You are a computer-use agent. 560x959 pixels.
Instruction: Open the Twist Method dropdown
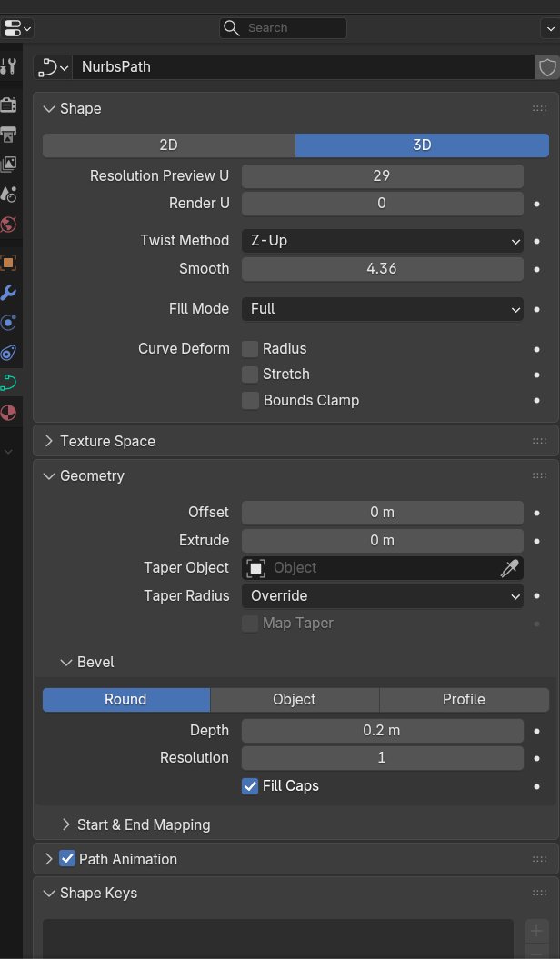point(382,241)
